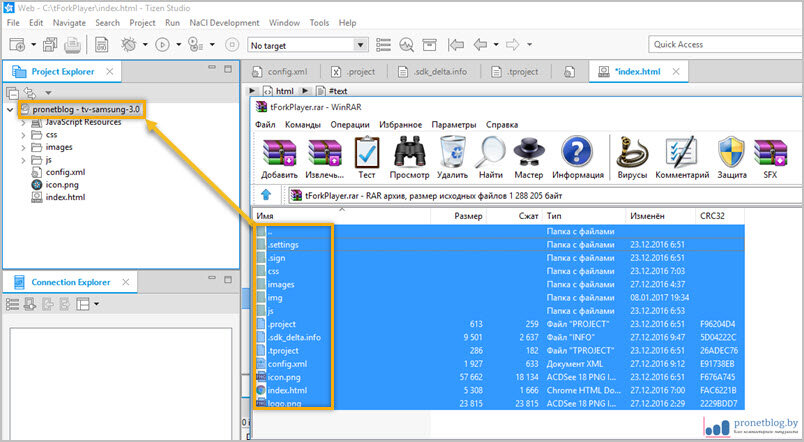The image size is (804, 442).
Task: Click the Forward navigation arrow icon
Action: pyautogui.click(x=512, y=45)
